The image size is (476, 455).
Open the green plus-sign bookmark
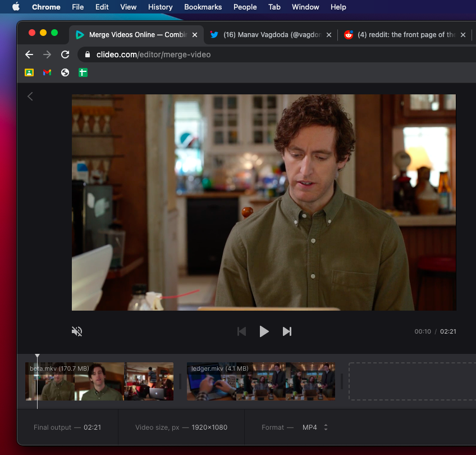tap(83, 72)
